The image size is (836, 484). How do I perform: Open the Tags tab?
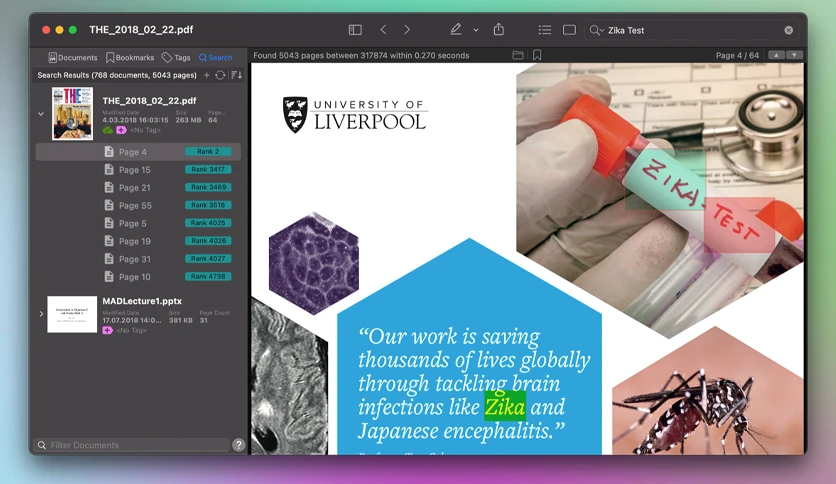[176, 58]
